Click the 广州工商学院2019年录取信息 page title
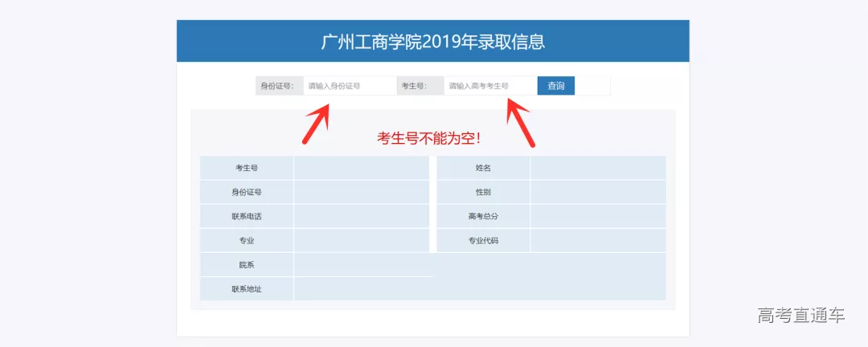Image resolution: width=868 pixels, height=347 pixels. 432,42
